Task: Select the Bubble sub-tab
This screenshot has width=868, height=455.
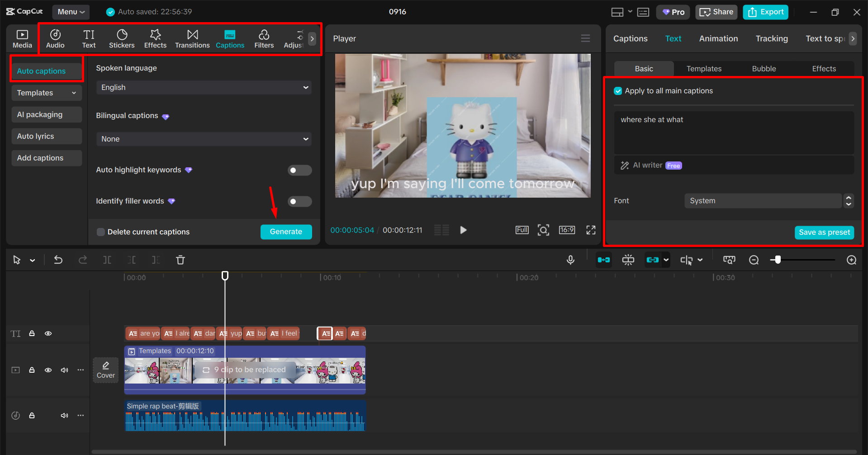Action: click(764, 69)
